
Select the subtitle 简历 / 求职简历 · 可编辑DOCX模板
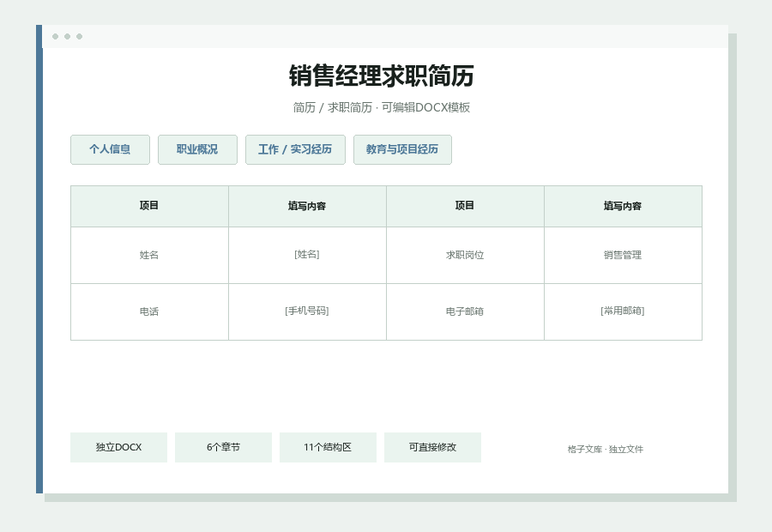[382, 107]
